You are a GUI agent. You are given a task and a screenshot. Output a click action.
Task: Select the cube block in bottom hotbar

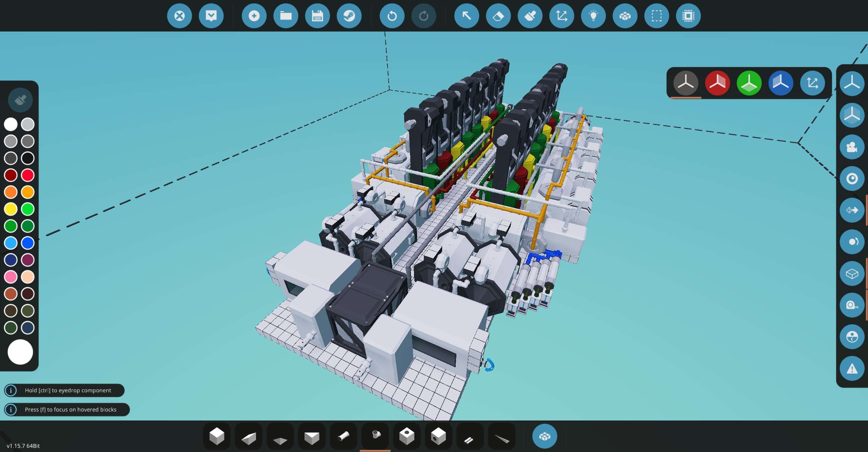click(217, 436)
